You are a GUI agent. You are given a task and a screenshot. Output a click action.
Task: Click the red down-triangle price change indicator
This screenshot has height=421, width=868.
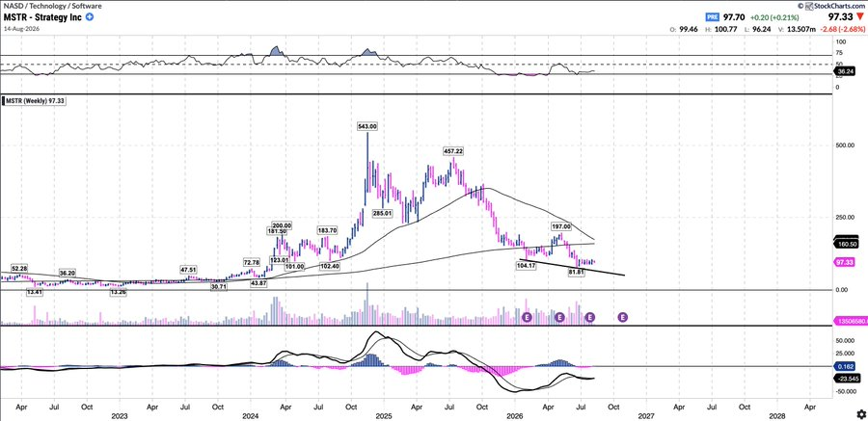point(859,16)
